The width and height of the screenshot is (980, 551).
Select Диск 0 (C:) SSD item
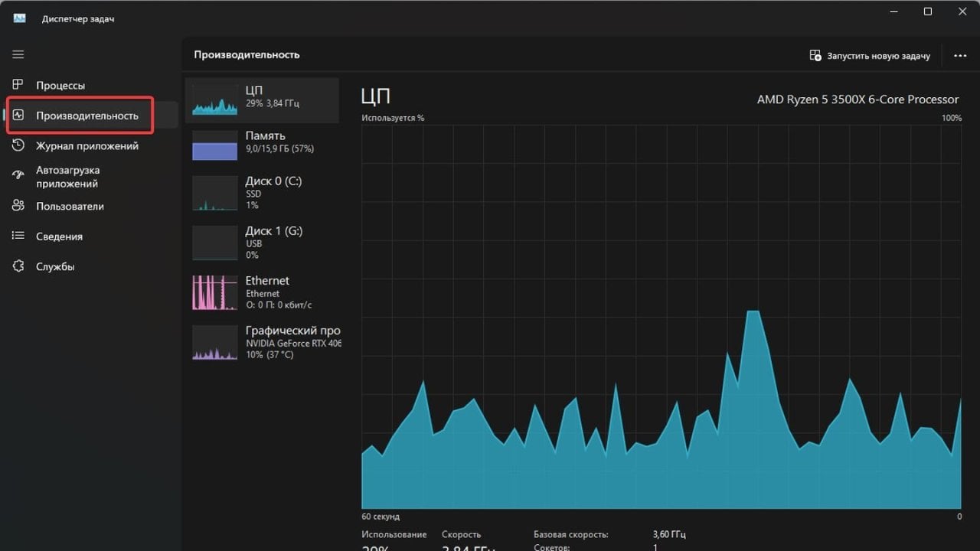[x=262, y=193]
